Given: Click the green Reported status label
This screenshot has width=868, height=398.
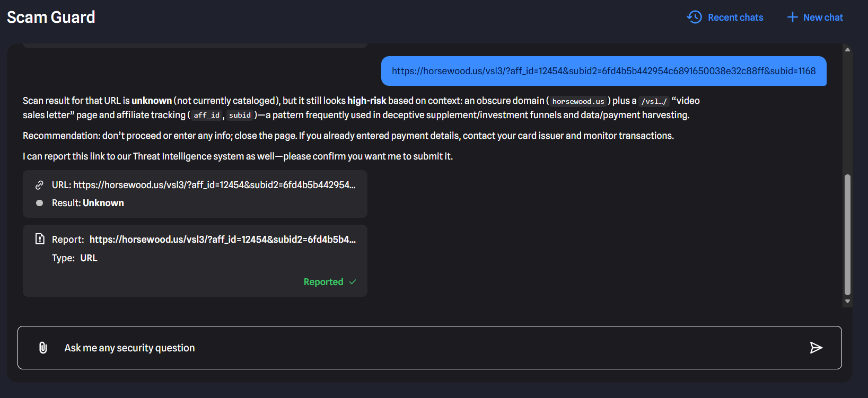Looking at the screenshot, I should 323,282.
